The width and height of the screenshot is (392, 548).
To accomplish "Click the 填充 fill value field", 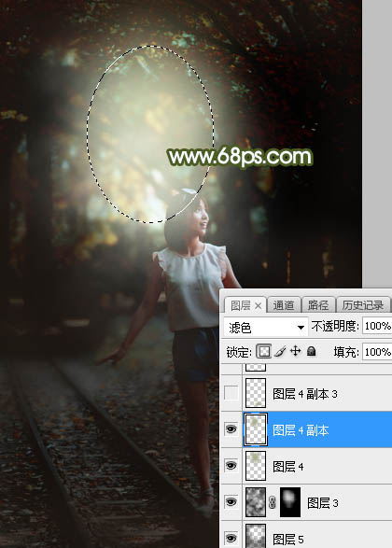I will [x=377, y=352].
